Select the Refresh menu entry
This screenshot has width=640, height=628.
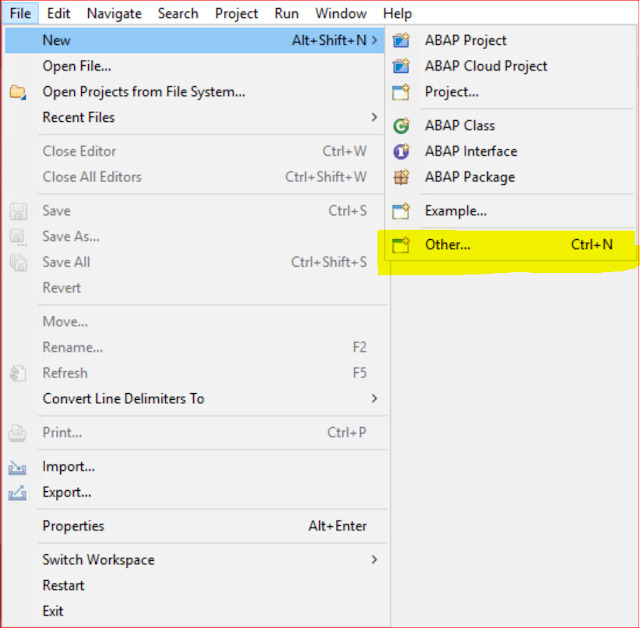(x=194, y=373)
